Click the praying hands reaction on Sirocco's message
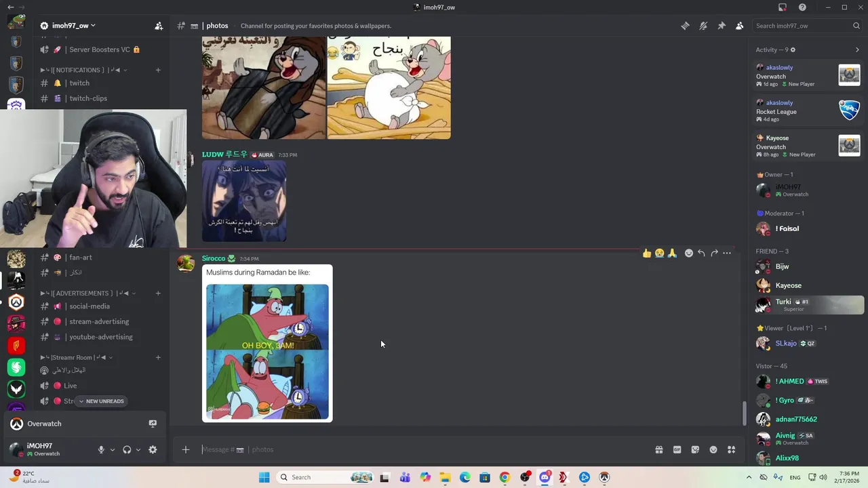Viewport: 868px width, 488px height. tap(672, 253)
